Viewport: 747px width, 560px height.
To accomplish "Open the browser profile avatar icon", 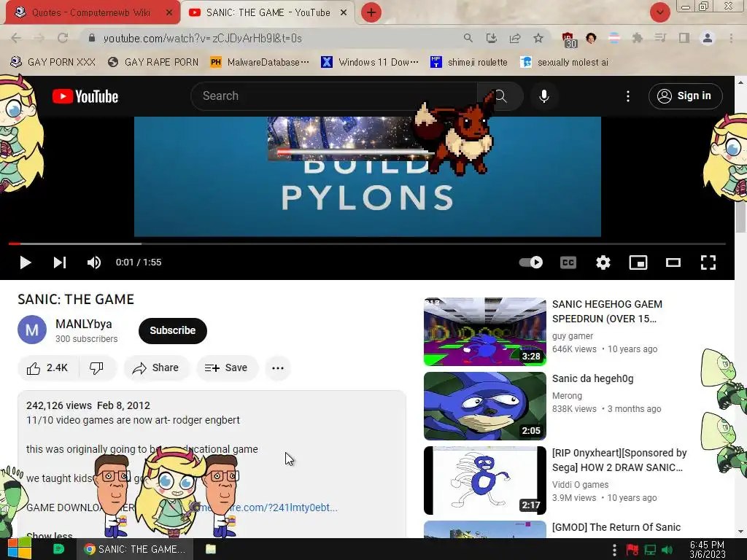I will pos(708,38).
